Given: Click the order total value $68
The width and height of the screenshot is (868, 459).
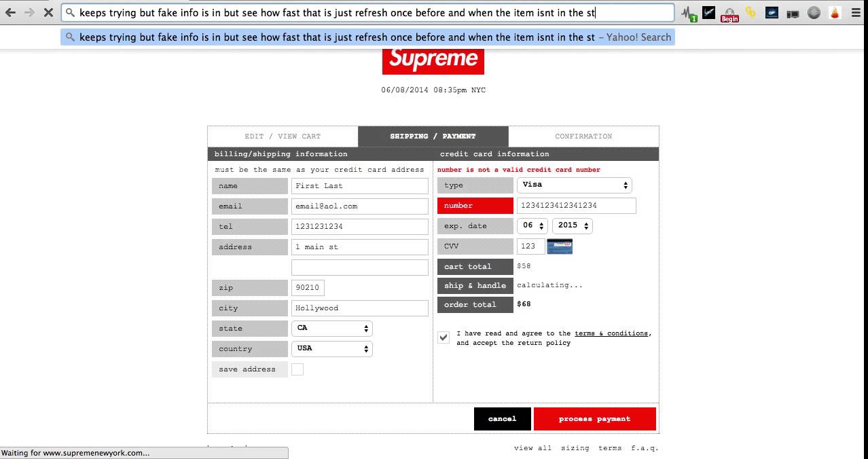Looking at the screenshot, I should click(524, 304).
